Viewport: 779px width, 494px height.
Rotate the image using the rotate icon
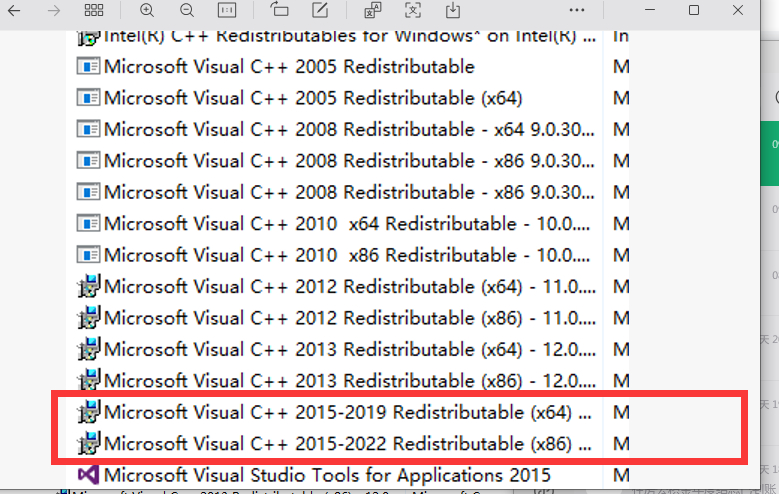(x=279, y=10)
